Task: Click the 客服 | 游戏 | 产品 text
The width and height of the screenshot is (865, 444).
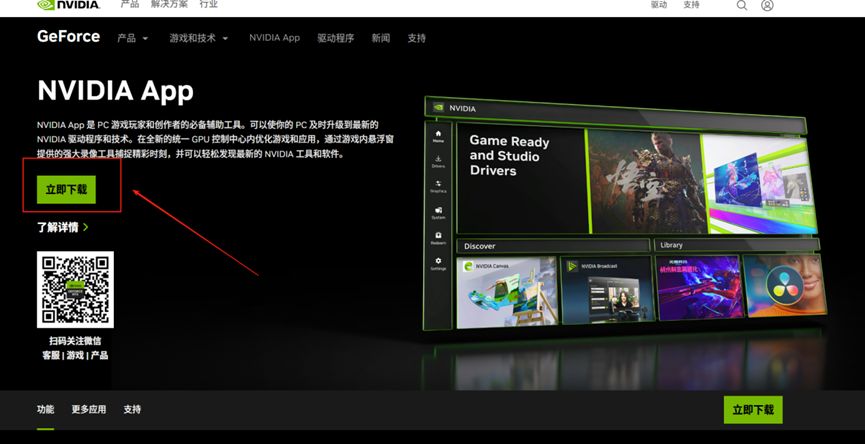Action: coord(75,355)
